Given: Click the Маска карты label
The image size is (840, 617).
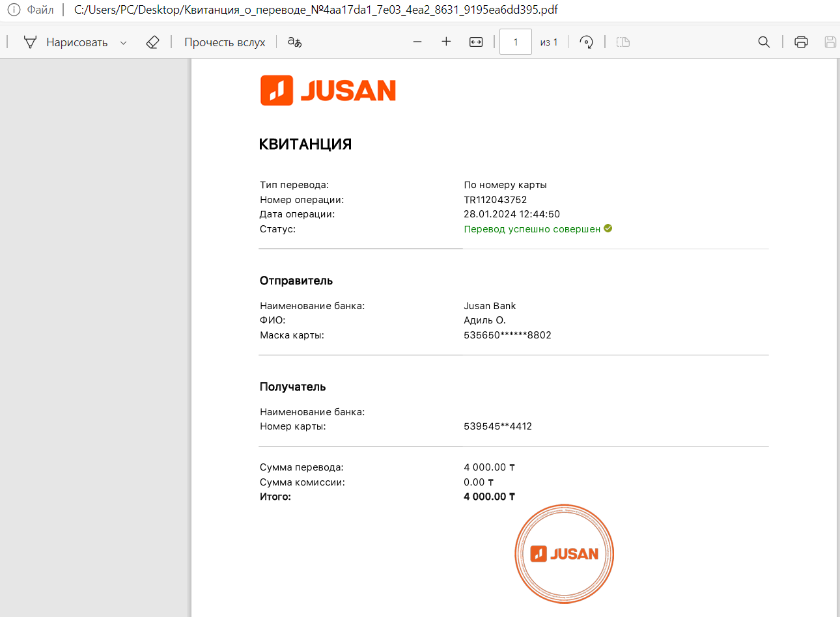Looking at the screenshot, I should (292, 335).
